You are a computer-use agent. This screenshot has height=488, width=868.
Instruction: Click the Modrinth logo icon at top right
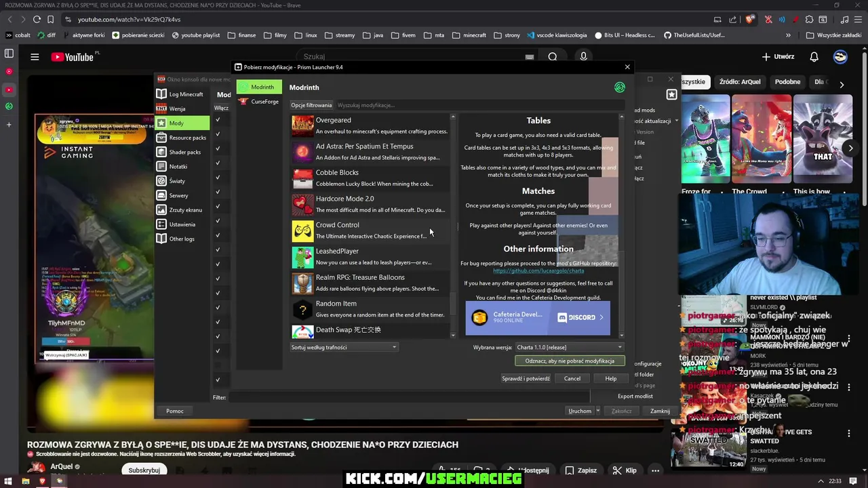point(619,87)
